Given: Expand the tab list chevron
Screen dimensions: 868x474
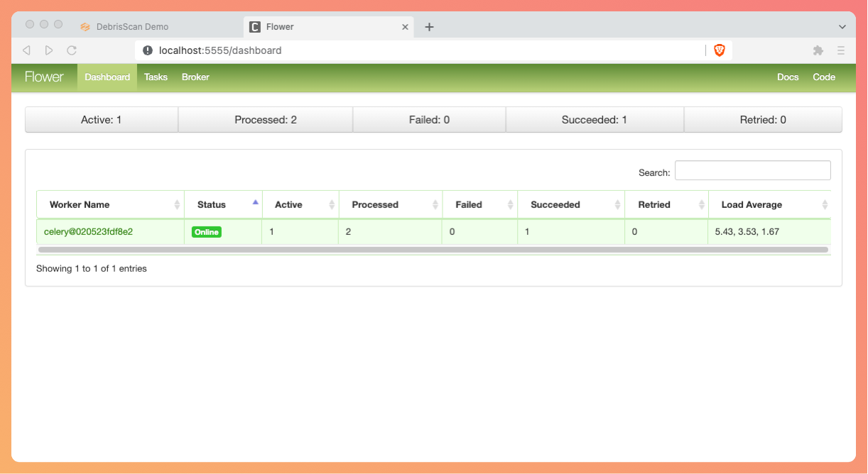Looking at the screenshot, I should point(842,27).
